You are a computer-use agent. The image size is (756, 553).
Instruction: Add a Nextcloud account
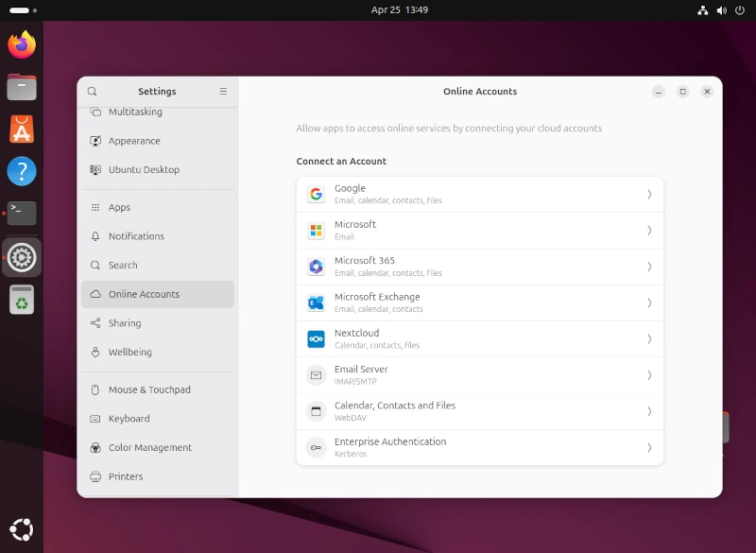pyautogui.click(x=480, y=339)
